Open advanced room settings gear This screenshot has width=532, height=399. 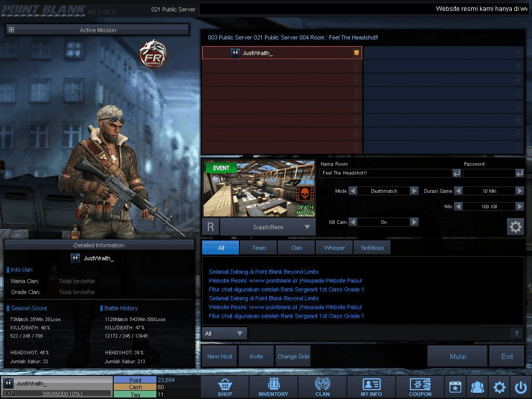[515, 227]
